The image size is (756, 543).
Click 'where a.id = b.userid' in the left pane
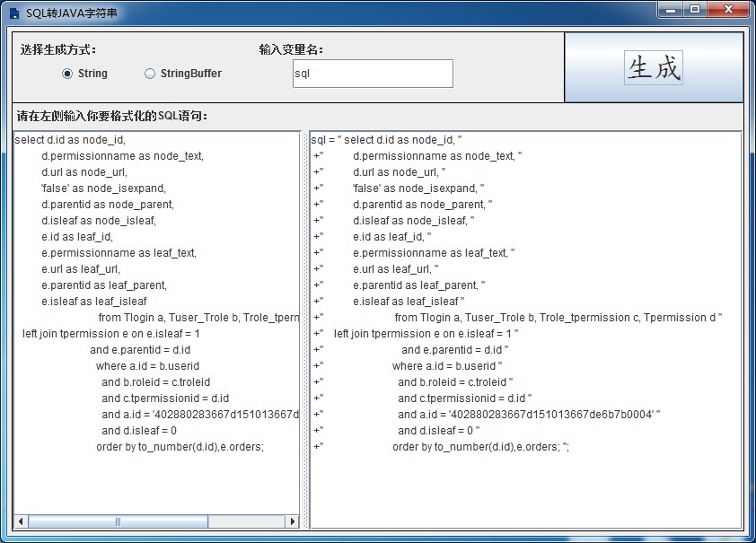[147, 365]
